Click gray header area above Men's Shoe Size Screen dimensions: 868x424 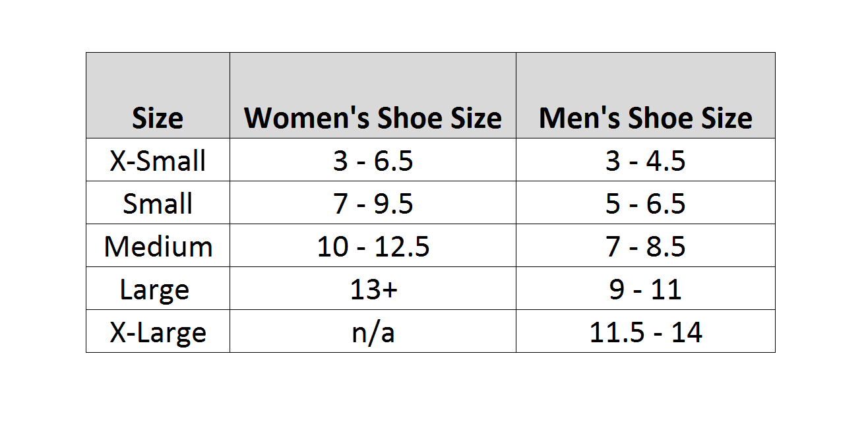pos(646,76)
